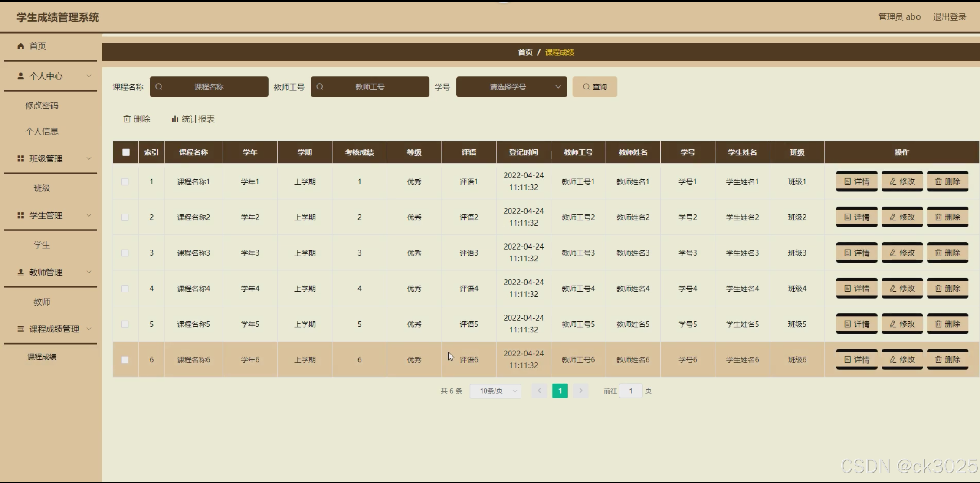Click 退出登录 link at top right
Image resolution: width=980 pixels, height=483 pixels.
pyautogui.click(x=949, y=17)
